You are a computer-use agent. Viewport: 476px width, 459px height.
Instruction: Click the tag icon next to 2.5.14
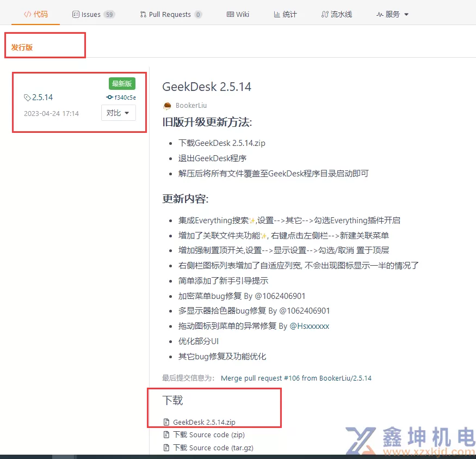pyautogui.click(x=27, y=97)
